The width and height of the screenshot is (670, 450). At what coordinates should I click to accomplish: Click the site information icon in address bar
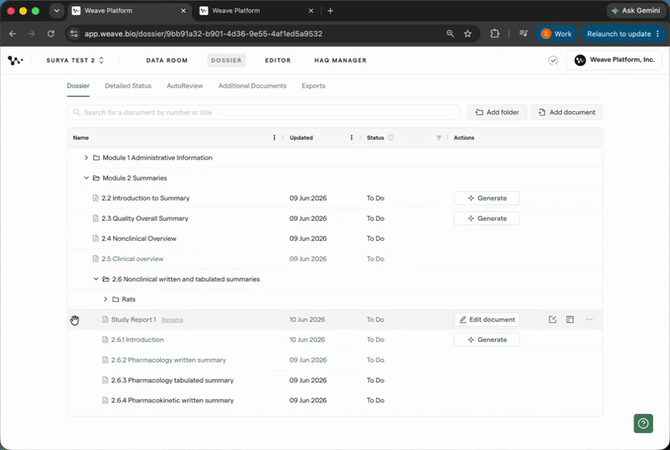coord(74,34)
